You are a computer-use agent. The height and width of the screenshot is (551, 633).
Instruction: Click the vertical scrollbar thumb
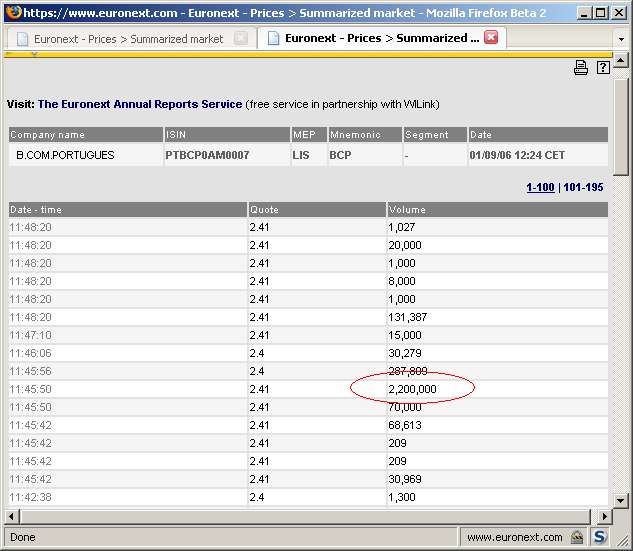620,127
